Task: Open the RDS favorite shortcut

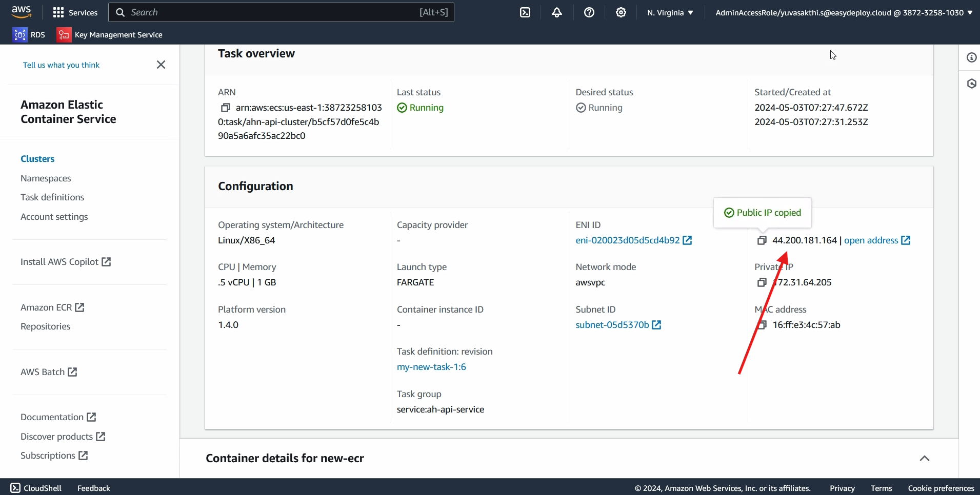Action: 29,34
